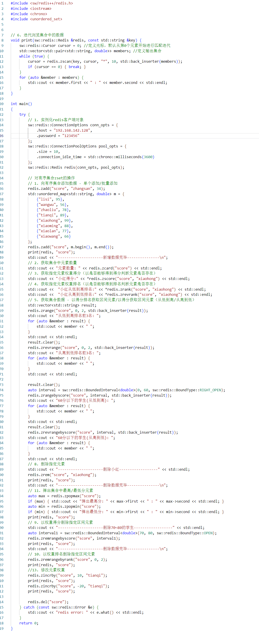
Task: Click the '#include <chrono>' line
Action: (x=29, y=14)
